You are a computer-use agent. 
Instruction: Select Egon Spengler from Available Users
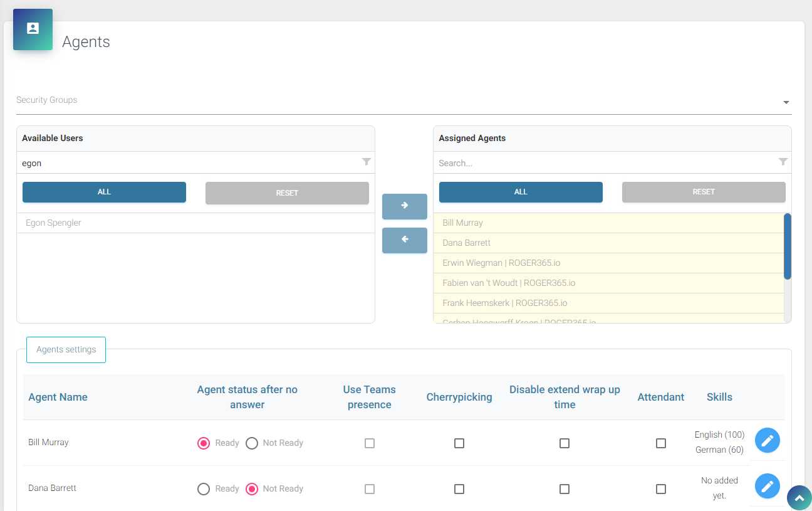coord(54,223)
